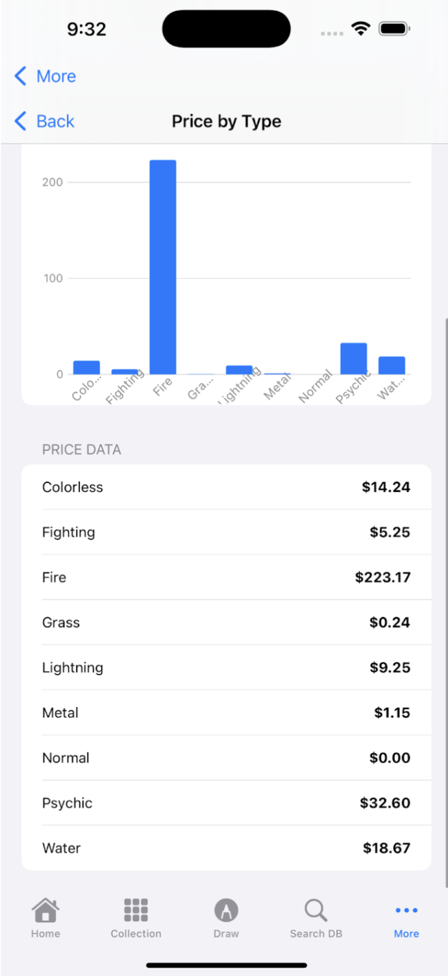
Task: Tap the Wi-Fi status icon
Action: [360, 29]
